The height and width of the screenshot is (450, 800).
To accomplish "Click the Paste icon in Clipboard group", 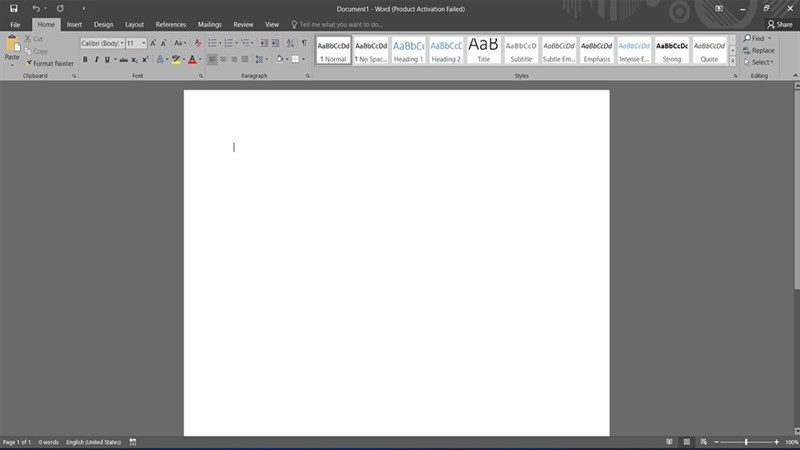I will pos(12,45).
